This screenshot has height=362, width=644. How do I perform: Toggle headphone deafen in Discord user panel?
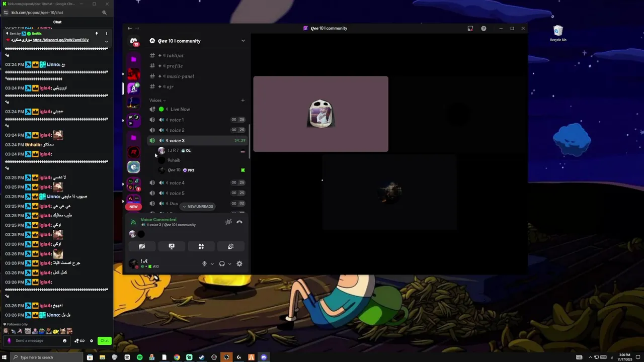(x=222, y=263)
